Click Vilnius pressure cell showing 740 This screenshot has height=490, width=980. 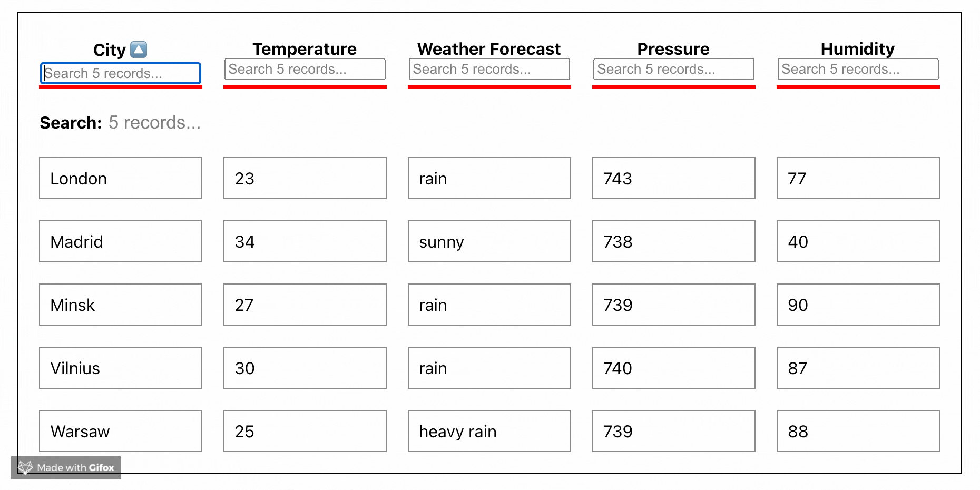coord(673,368)
